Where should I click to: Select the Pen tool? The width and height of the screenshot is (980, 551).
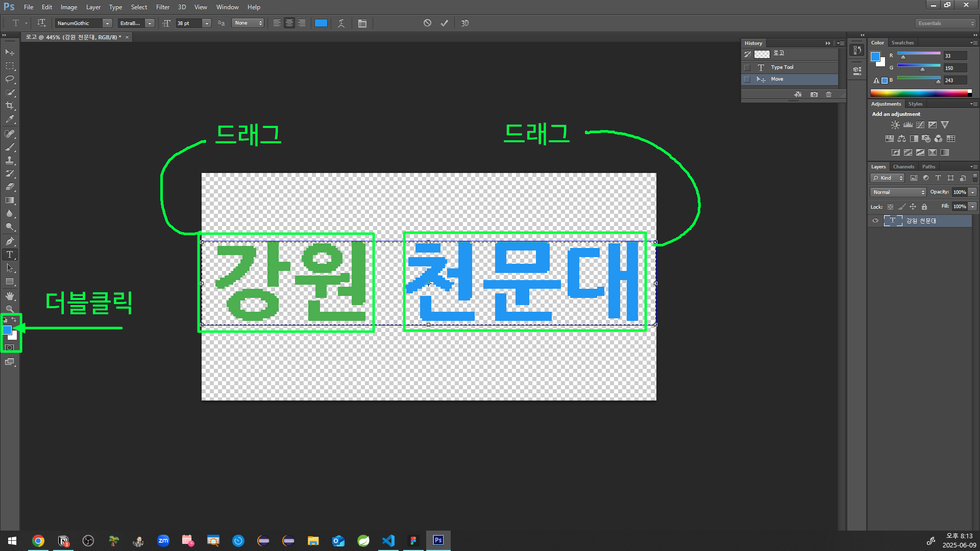coord(10,241)
